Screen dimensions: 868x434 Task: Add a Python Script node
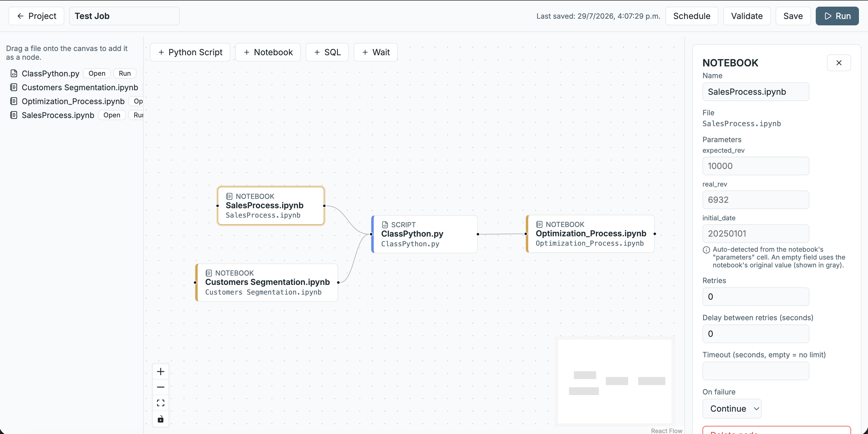tap(190, 52)
